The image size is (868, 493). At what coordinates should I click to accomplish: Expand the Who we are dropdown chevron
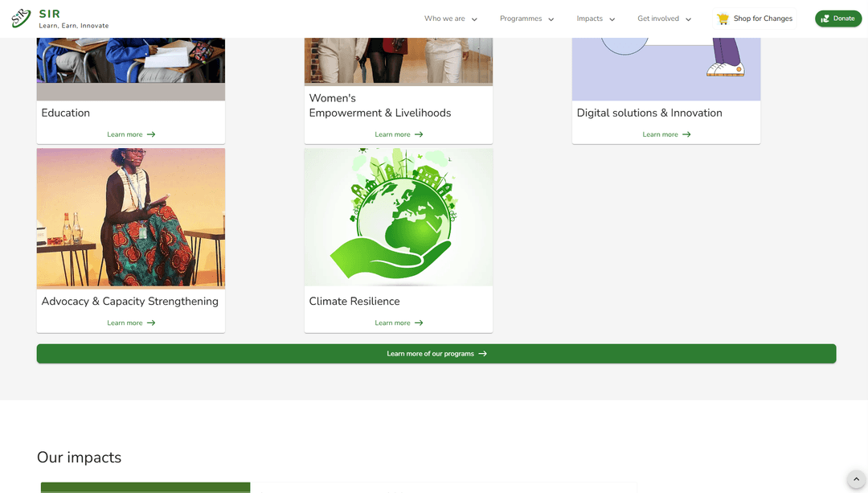click(474, 19)
